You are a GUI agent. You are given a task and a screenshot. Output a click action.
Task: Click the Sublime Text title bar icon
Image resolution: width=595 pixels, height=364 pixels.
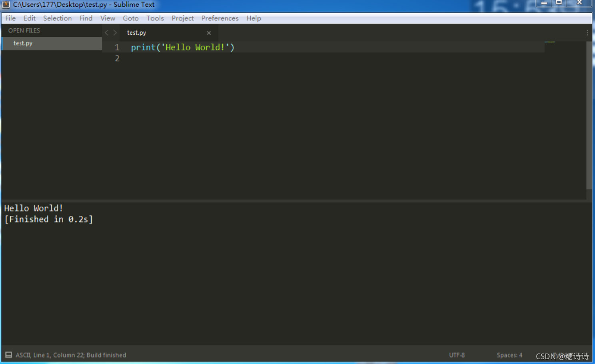[x=6, y=4]
